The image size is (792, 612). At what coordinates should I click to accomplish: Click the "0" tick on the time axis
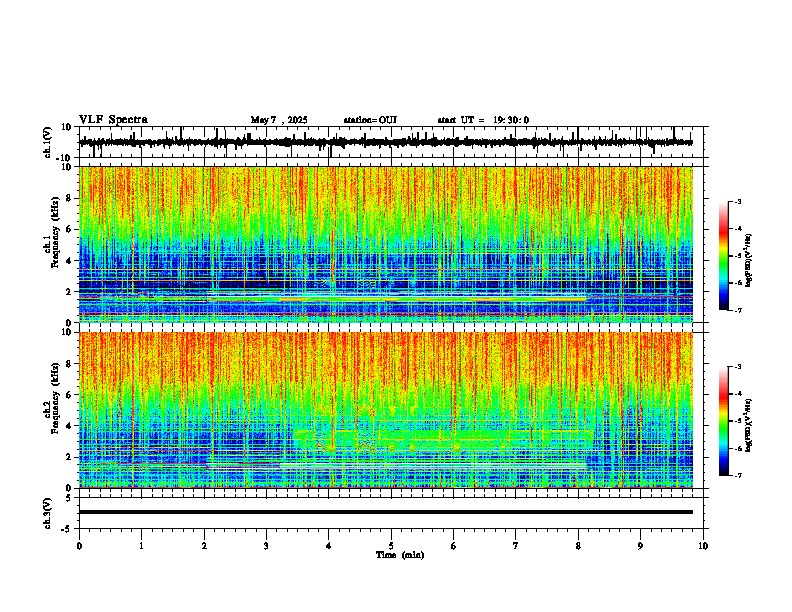[x=79, y=546]
